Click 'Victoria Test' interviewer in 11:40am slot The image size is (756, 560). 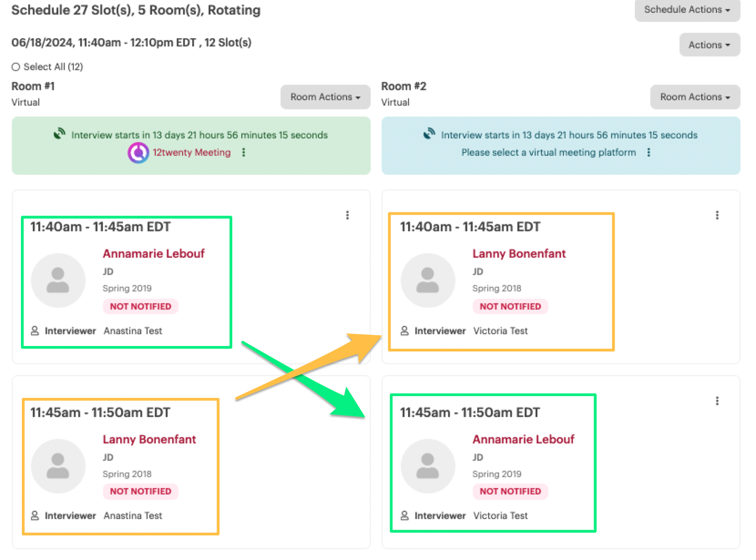501,331
